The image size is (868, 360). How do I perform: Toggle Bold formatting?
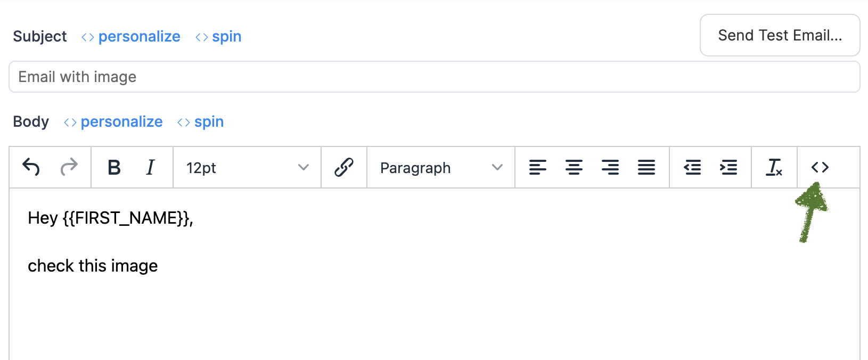tap(114, 167)
